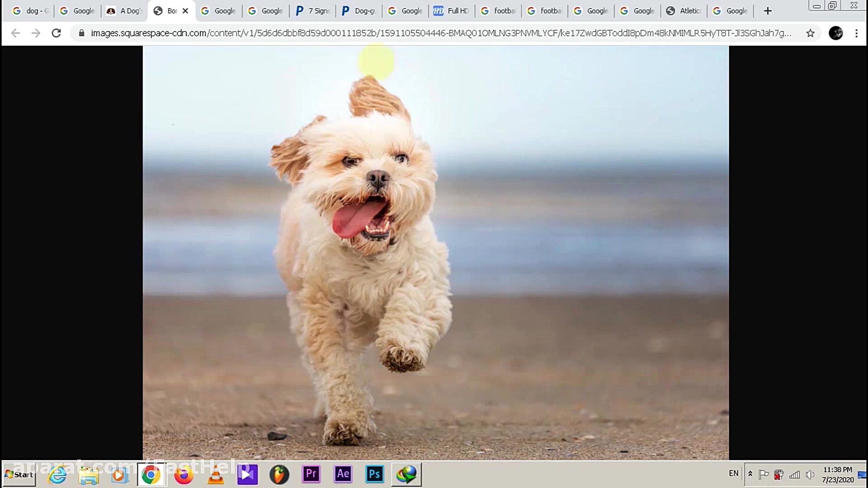Open the Chrome three-dot menu
Image resolution: width=868 pixels, height=488 pixels.
856,33
